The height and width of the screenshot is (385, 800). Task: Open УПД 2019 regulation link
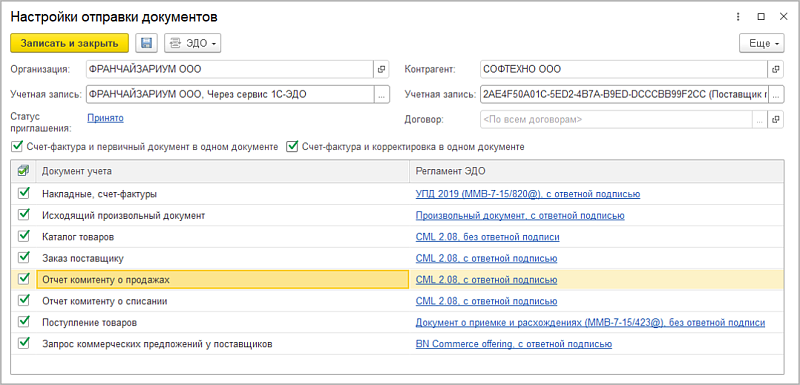528,194
